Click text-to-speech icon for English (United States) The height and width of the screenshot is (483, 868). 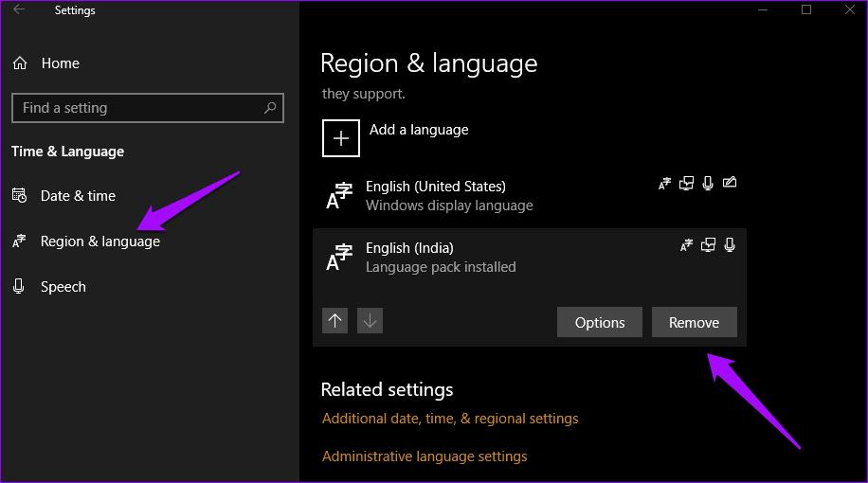tap(686, 184)
